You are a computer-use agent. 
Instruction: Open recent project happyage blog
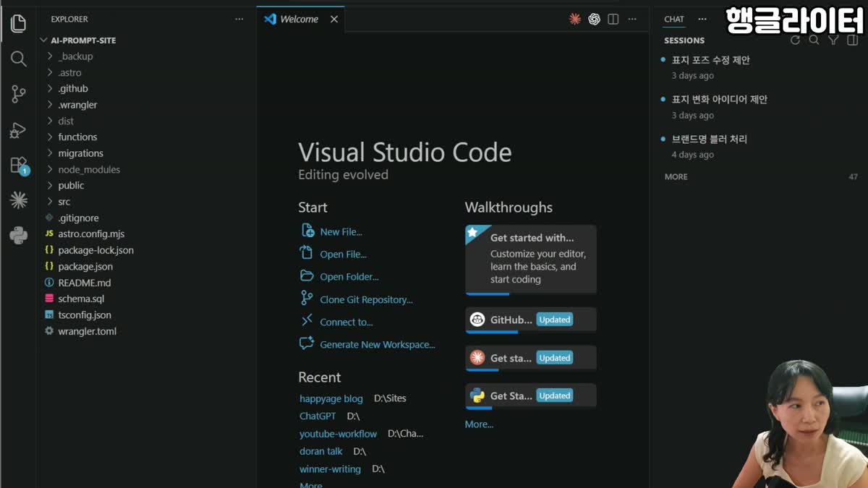click(331, 398)
